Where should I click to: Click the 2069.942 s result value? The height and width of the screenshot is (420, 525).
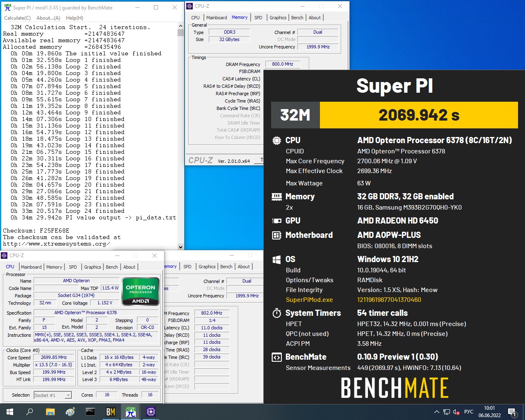(x=419, y=115)
